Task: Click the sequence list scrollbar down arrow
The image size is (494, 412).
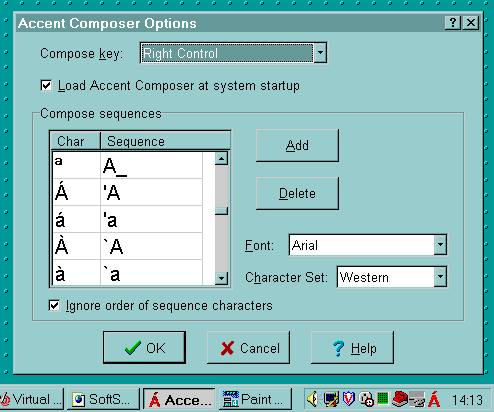Action: (x=221, y=278)
